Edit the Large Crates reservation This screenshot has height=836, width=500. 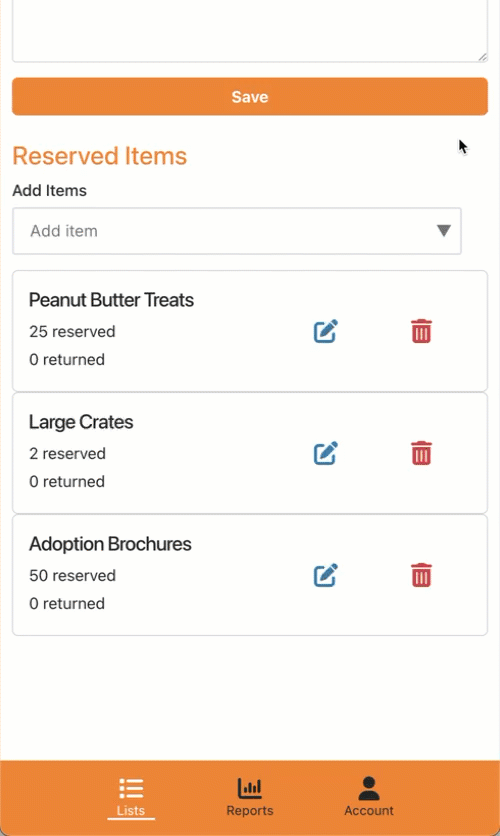[325, 453]
